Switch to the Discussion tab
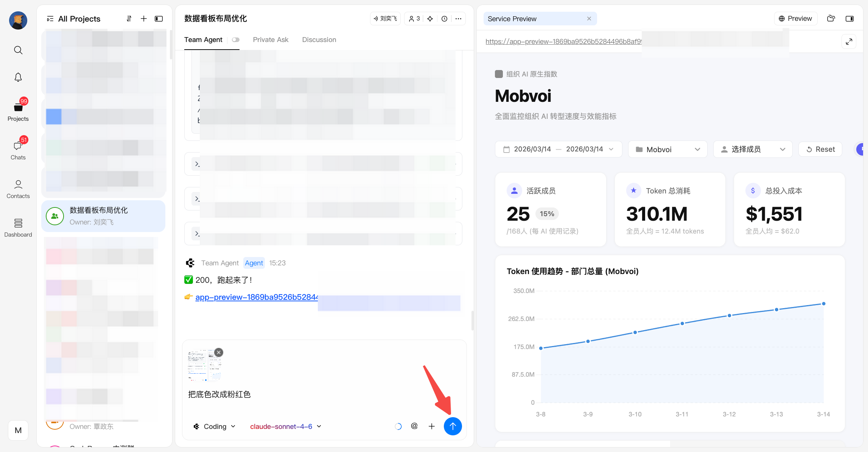 [x=319, y=40]
